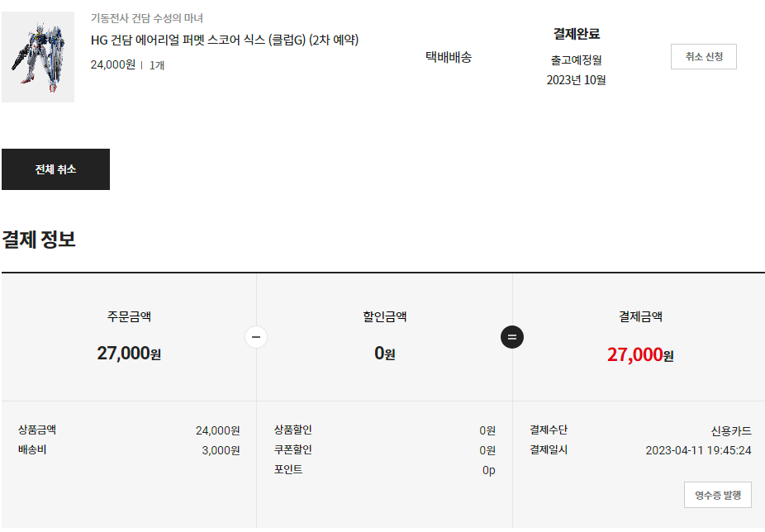The height and width of the screenshot is (532, 765).
Task: Click the minus circle icon
Action: click(x=256, y=337)
